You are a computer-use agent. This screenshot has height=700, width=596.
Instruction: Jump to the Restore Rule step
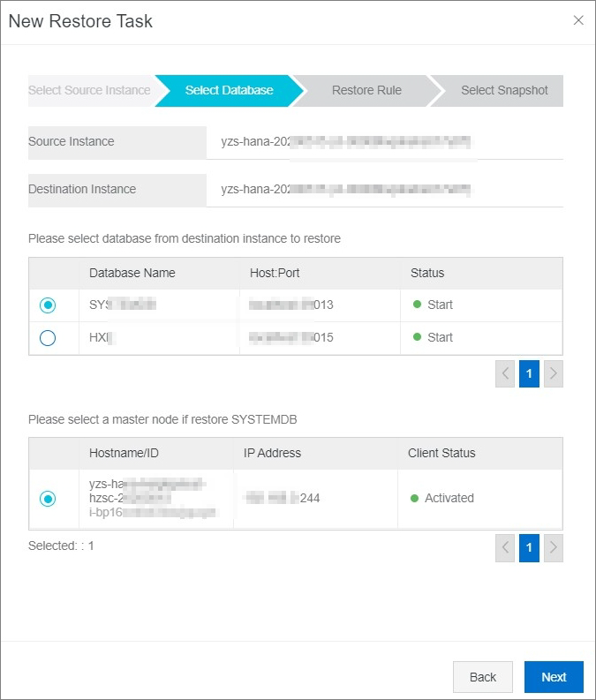pos(366,90)
